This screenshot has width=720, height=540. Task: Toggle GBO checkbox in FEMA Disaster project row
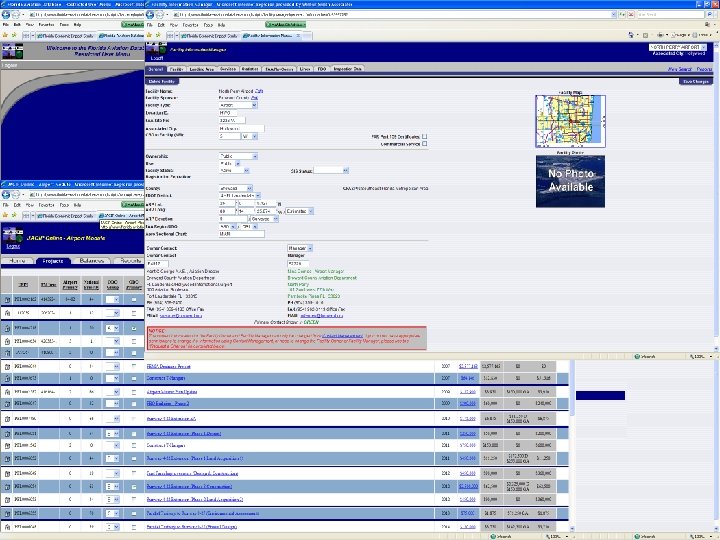click(134, 366)
